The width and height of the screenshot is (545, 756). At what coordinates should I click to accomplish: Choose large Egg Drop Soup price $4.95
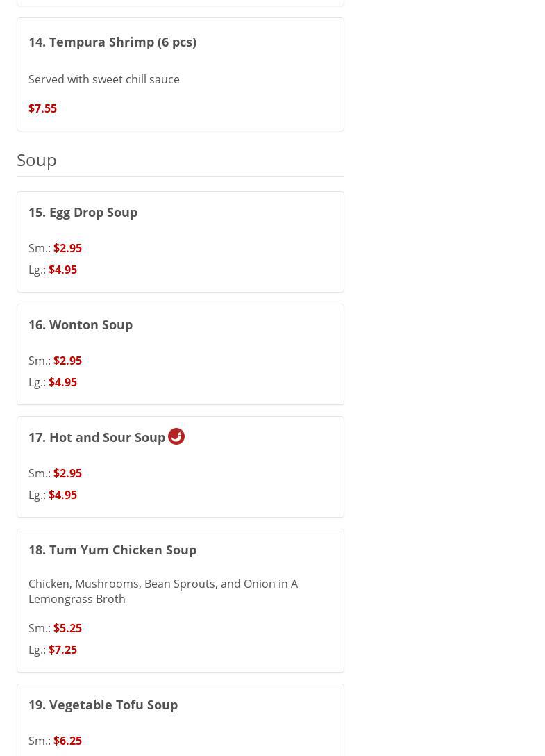coord(62,270)
